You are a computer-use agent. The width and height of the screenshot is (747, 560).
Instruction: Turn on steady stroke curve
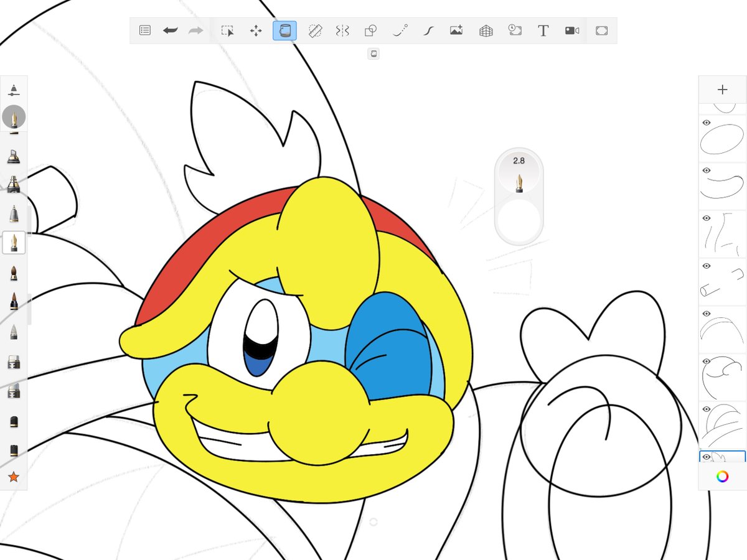tap(428, 30)
